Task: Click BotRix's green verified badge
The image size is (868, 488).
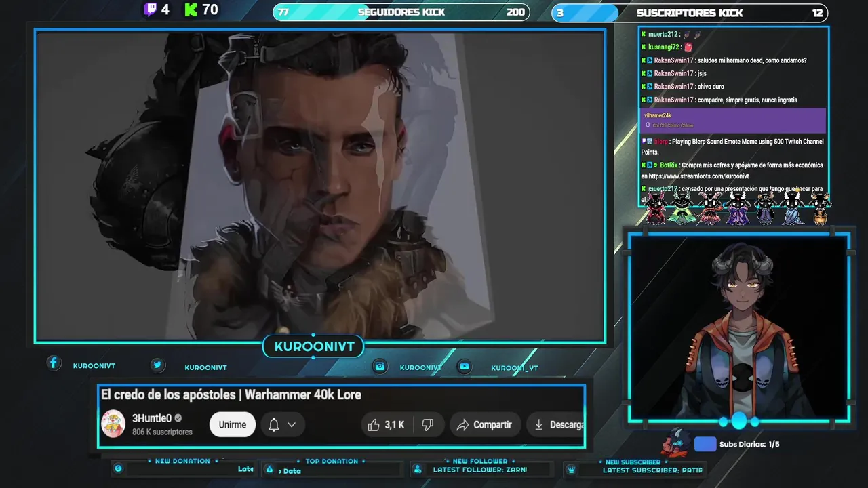Action: [655, 165]
